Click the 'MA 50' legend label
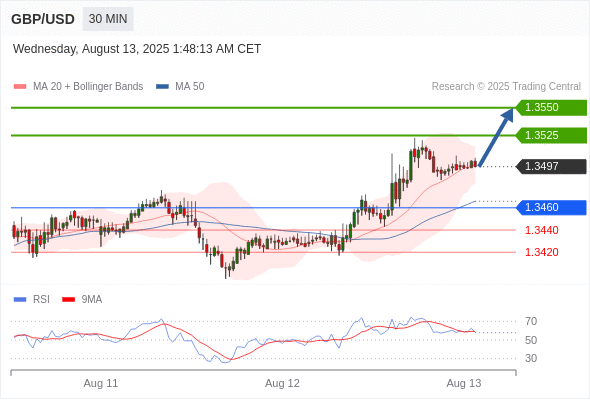Viewport: 590px width, 400px height. pyautogui.click(x=190, y=87)
